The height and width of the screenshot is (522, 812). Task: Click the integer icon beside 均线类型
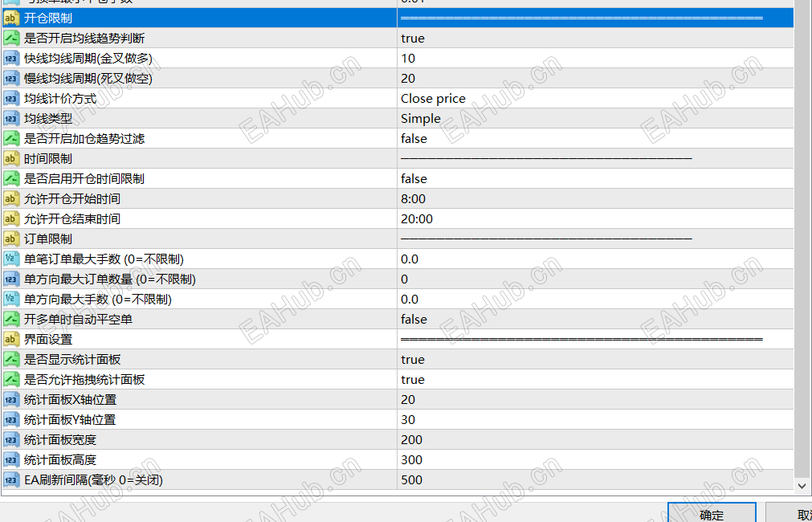click(x=11, y=119)
